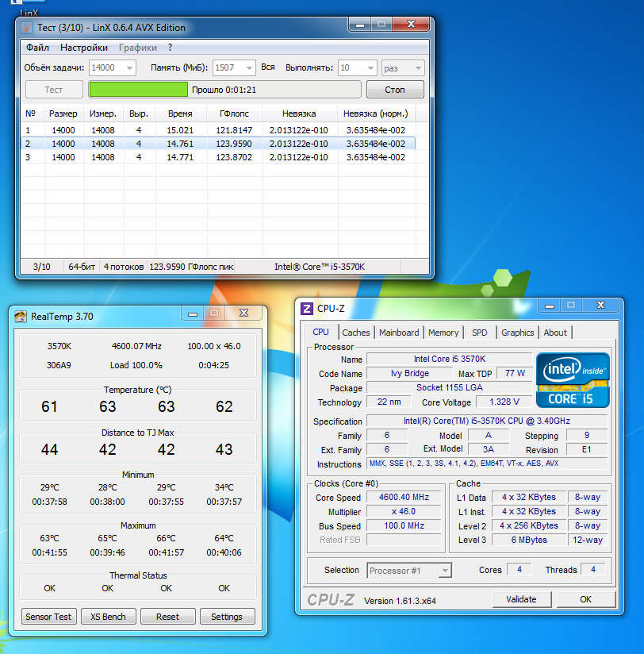Click the RealTemp app icon in title bar
Image resolution: width=644 pixels, height=654 pixels.
point(21,317)
